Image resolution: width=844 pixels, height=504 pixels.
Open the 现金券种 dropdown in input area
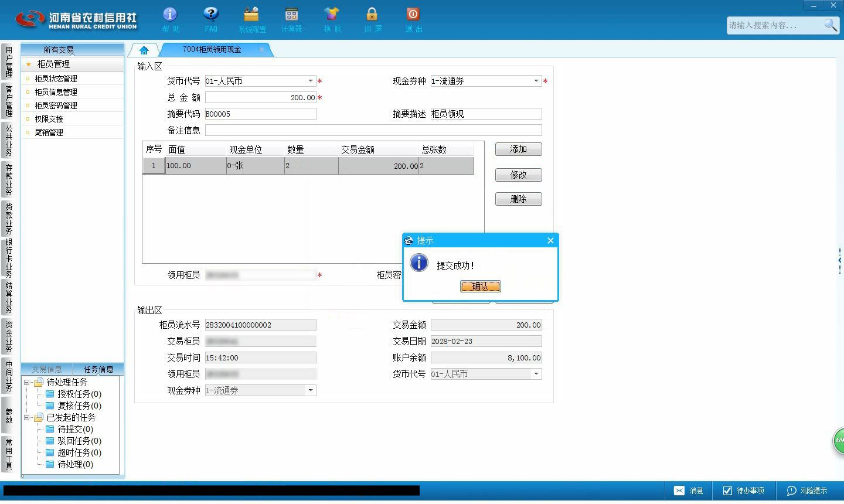(x=536, y=81)
